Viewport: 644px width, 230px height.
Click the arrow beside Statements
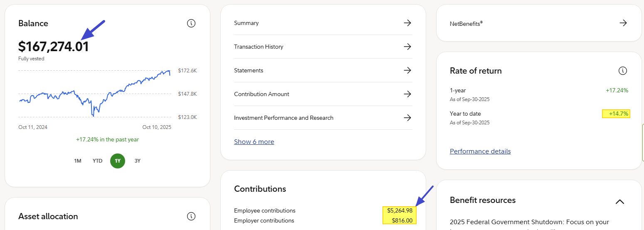pyautogui.click(x=407, y=70)
